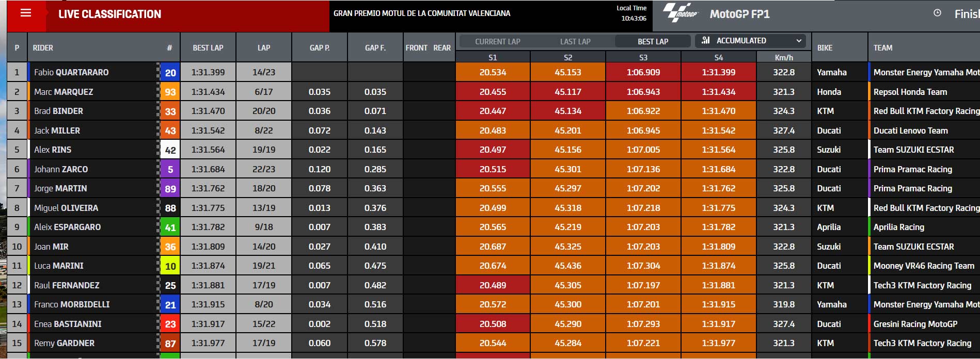The image size is (980, 359).
Task: Click Espargaro's green number 41 badge
Action: [x=170, y=227]
